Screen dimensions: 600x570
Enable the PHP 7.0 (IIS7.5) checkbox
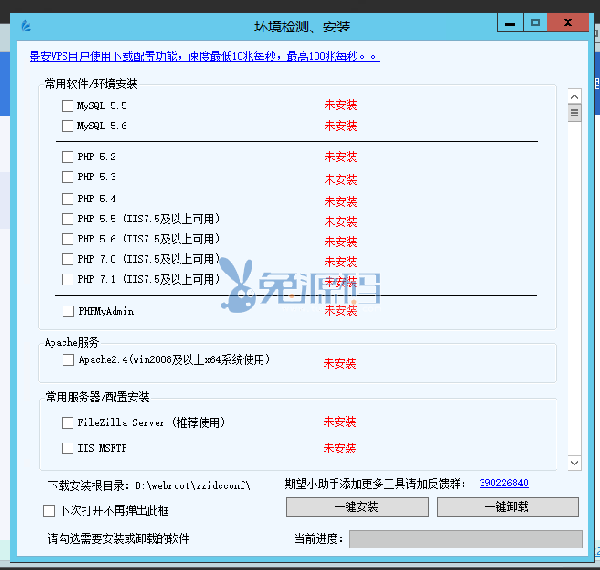(x=67, y=259)
